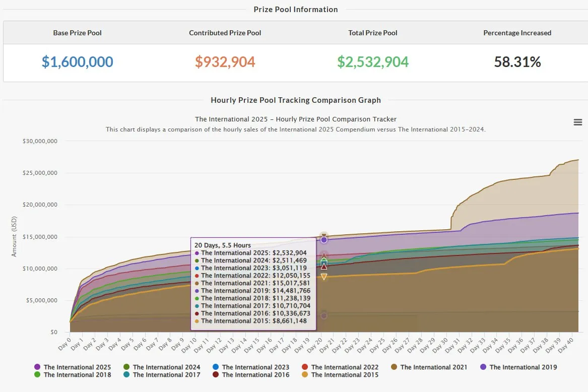The image size is (588, 392).
Task: Click the $10,000,000 y-axis label
Action: 40,269
